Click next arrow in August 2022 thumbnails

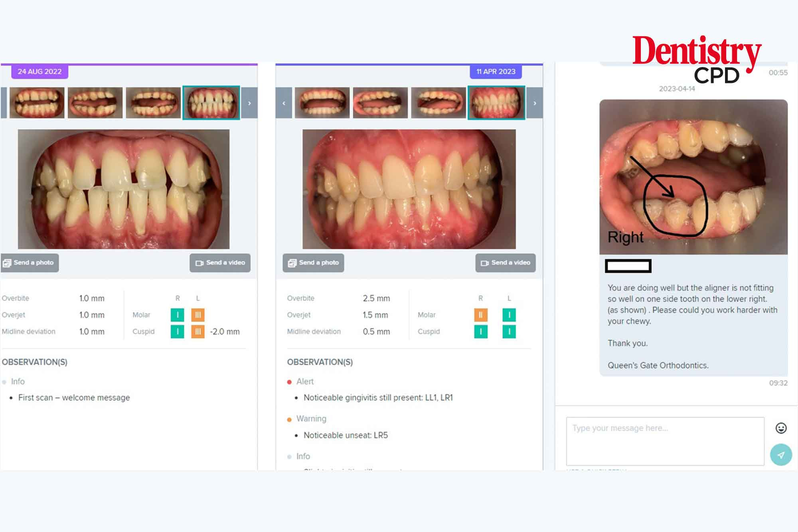pos(249,103)
